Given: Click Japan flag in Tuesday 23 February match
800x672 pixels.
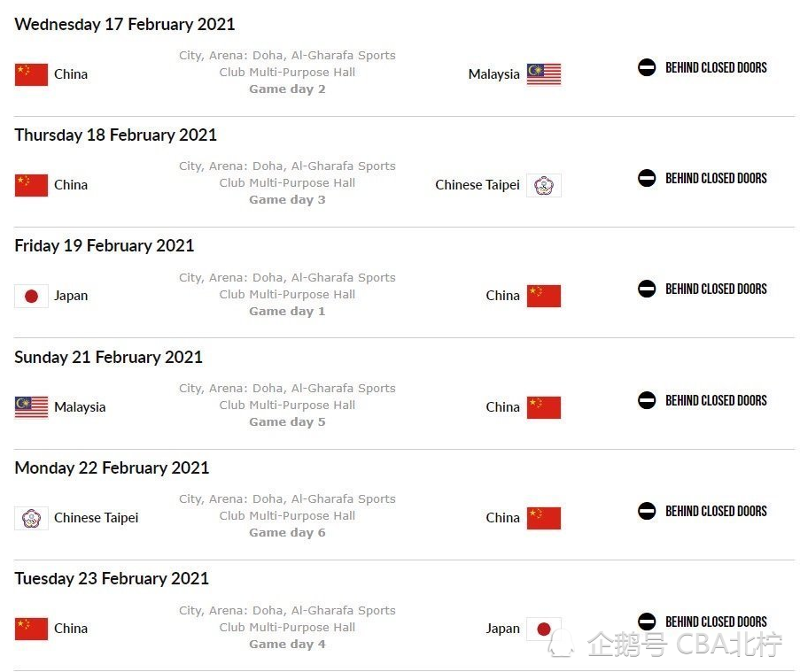Looking at the screenshot, I should point(544,629).
